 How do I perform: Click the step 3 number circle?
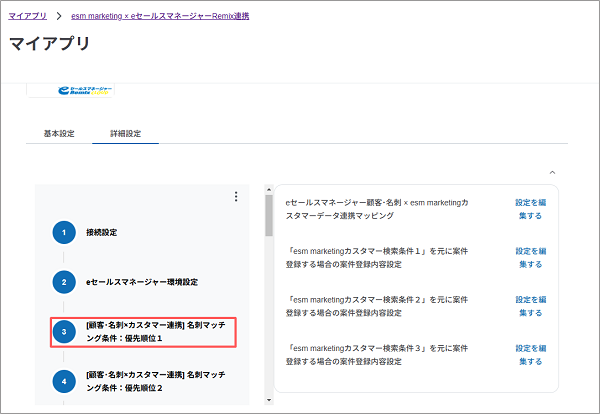tap(63, 332)
